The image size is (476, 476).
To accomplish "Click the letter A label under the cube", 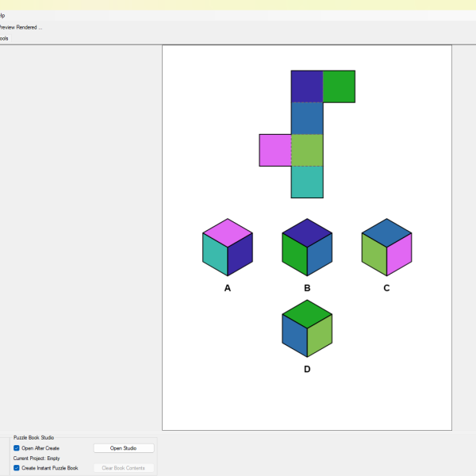I will click(228, 288).
